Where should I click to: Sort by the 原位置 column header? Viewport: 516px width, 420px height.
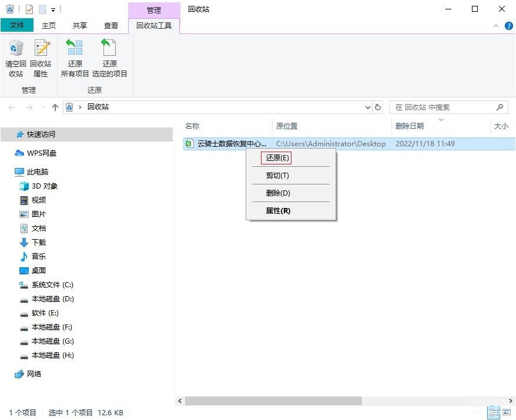[287, 126]
